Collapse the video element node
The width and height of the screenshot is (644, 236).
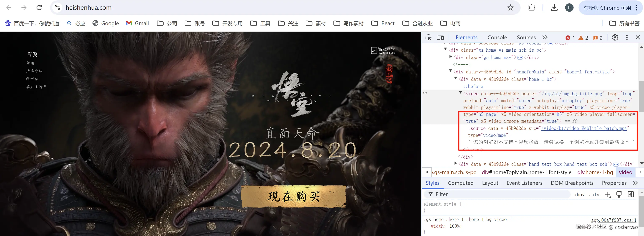point(461,93)
